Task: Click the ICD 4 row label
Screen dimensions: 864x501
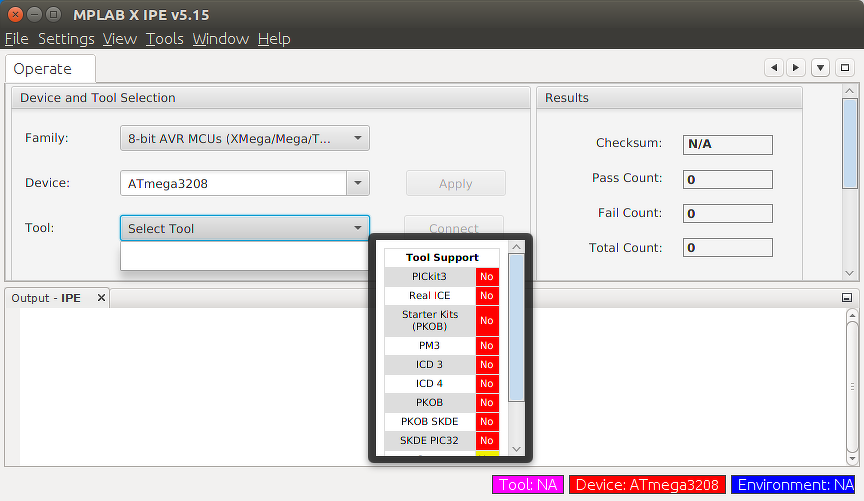Action: pos(429,384)
